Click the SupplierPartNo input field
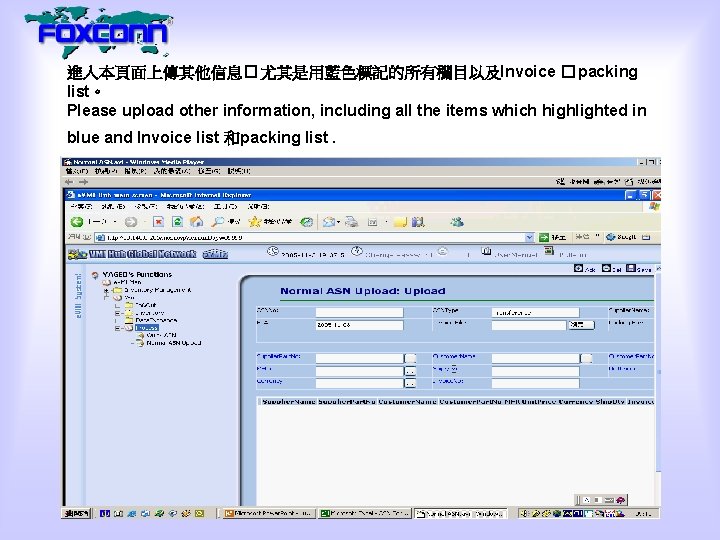The height and width of the screenshot is (540, 720). pos(360,358)
